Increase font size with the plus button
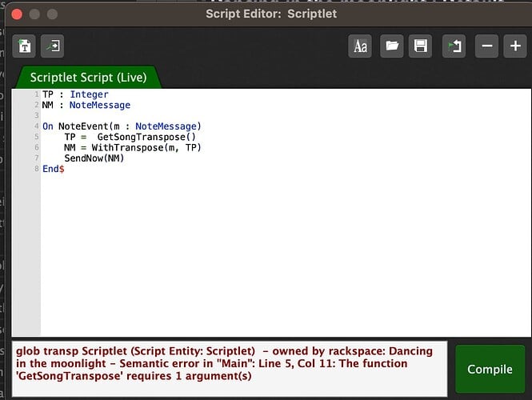This screenshot has height=400, width=532. [514, 46]
